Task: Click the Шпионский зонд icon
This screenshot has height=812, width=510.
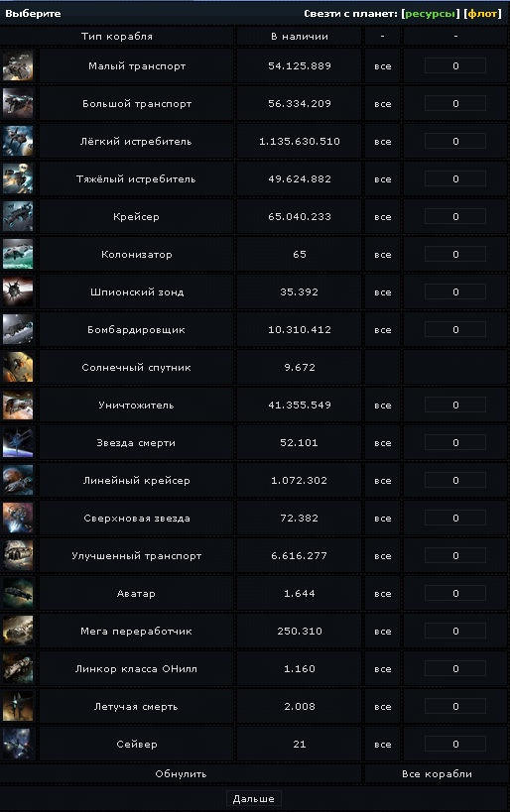Action: click(x=18, y=291)
